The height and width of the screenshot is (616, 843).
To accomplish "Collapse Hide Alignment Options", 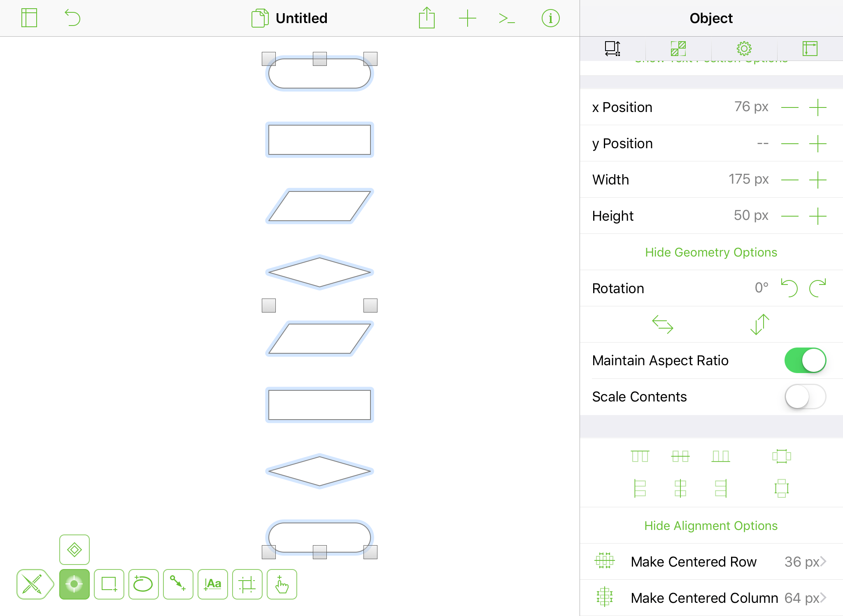I will 711,525.
